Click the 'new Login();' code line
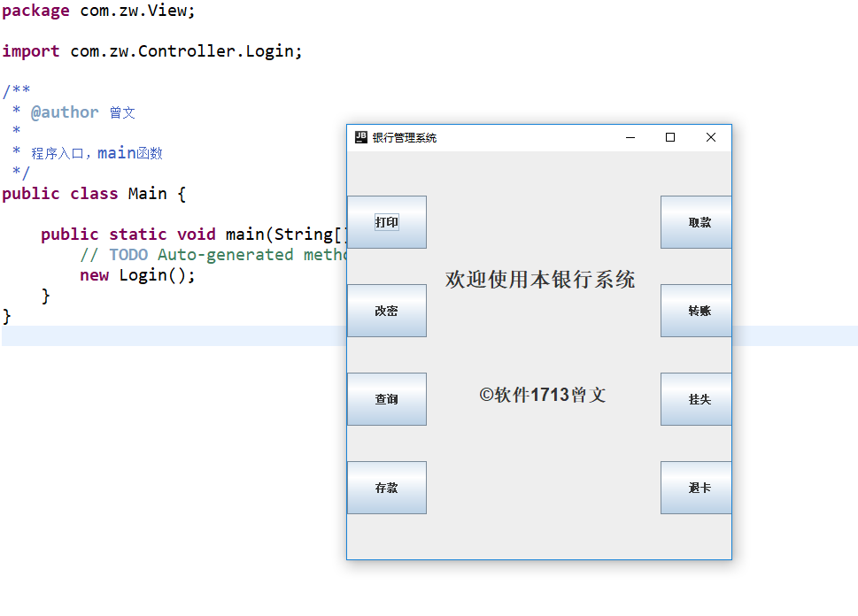Viewport: 858px width, 616px height. tap(137, 275)
